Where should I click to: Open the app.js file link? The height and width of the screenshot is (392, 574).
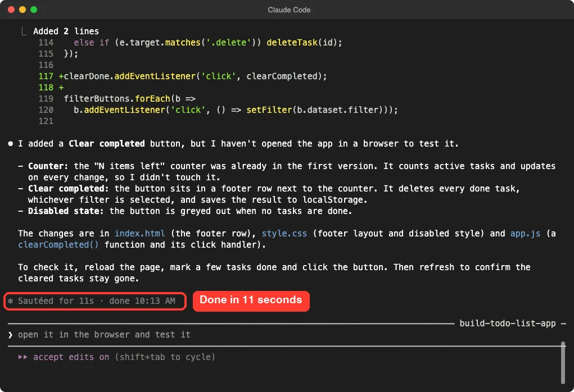525,233
